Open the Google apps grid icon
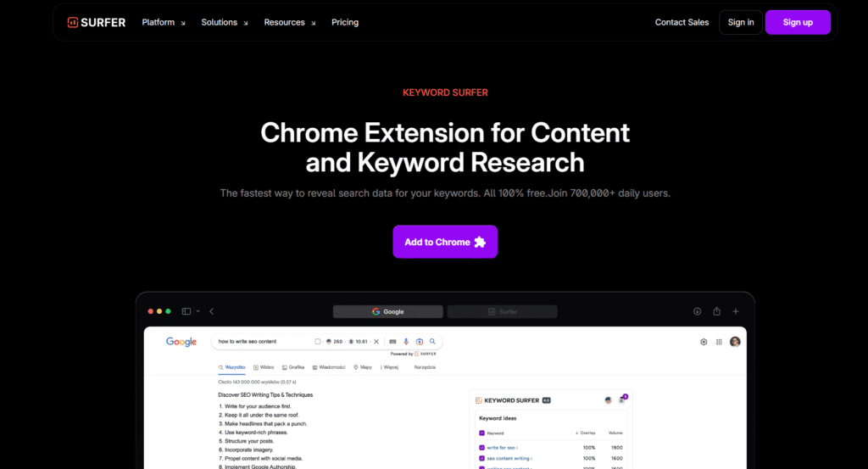The image size is (868, 469). 719,342
